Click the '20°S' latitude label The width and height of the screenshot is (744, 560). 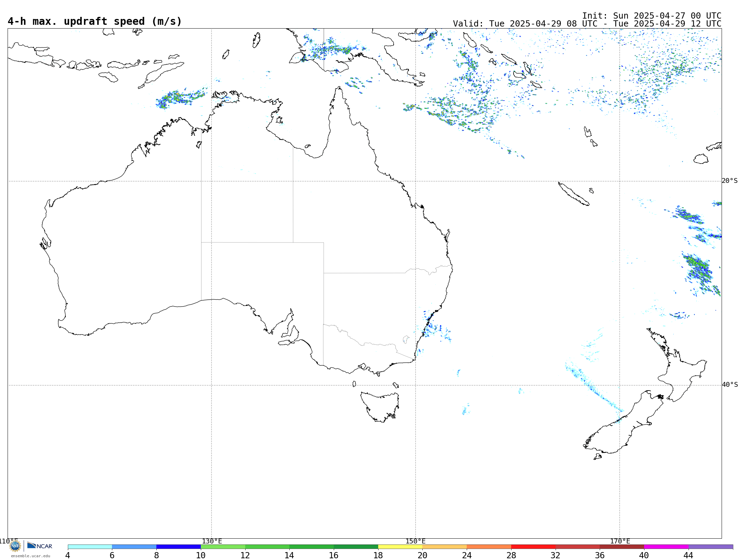730,181
